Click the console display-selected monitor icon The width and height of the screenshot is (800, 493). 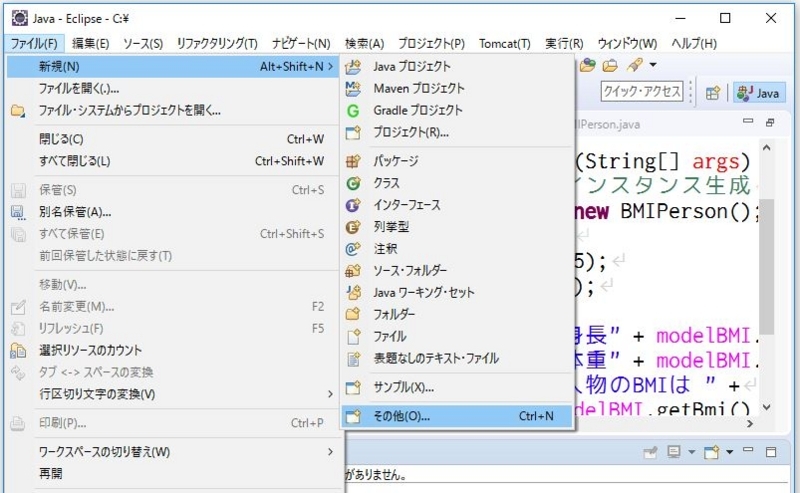pos(674,452)
